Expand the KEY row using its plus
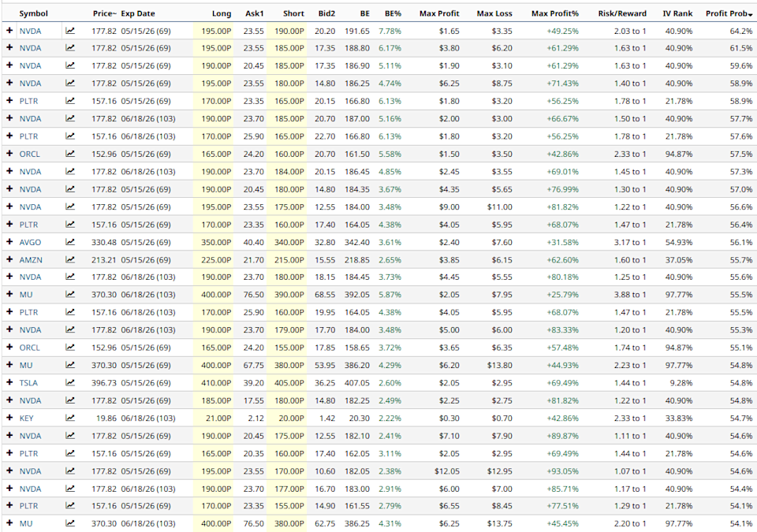This screenshot has height=532, width=757. [9, 418]
